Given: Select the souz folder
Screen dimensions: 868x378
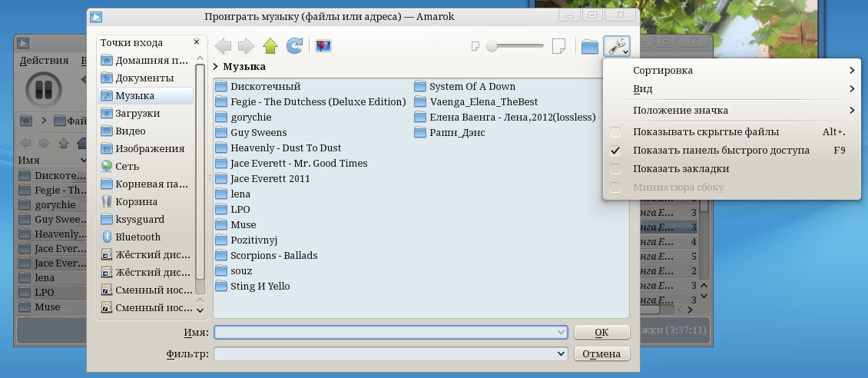Looking at the screenshot, I should tap(234, 271).
